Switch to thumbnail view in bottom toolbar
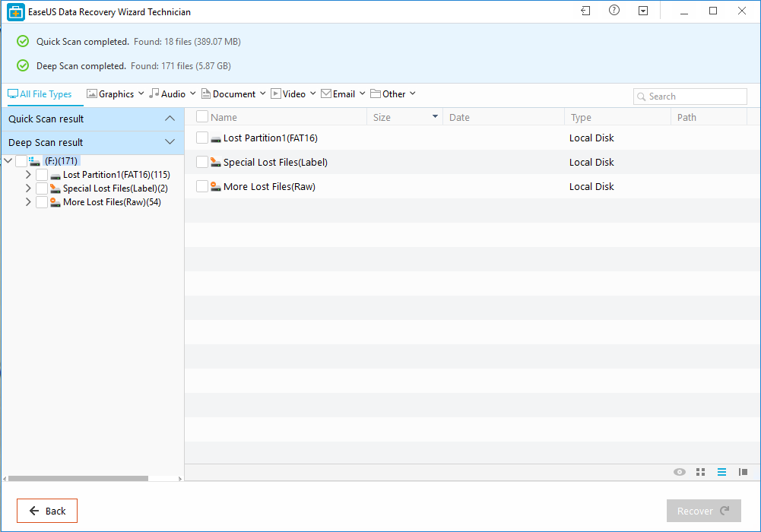 pos(700,471)
